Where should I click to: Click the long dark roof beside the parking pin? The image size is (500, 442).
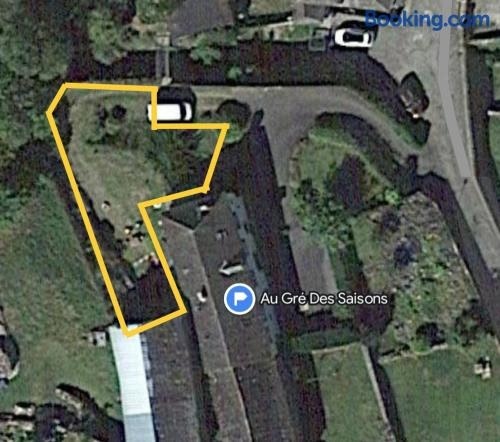(233, 317)
